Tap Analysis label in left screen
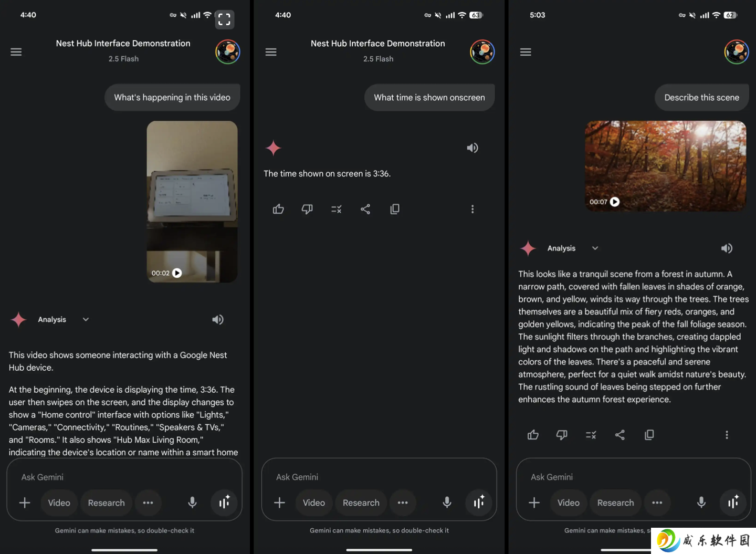 tap(52, 319)
